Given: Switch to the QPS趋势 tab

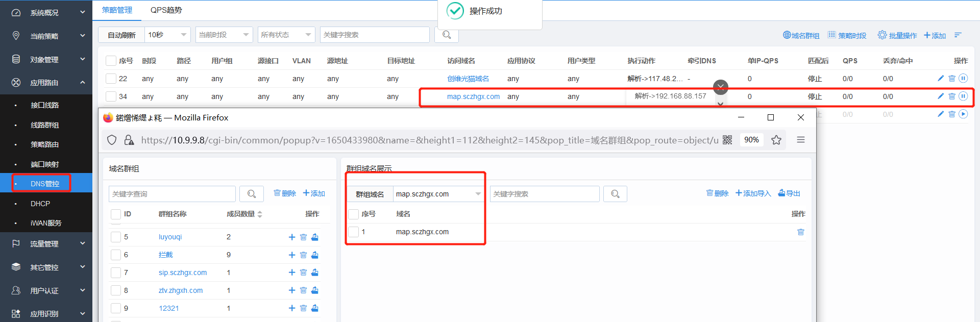Looking at the screenshot, I should [x=166, y=10].
